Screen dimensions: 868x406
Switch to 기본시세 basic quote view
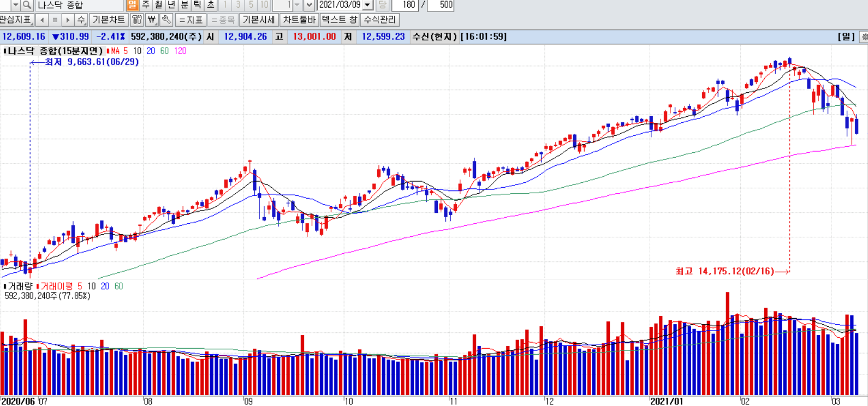tap(259, 20)
